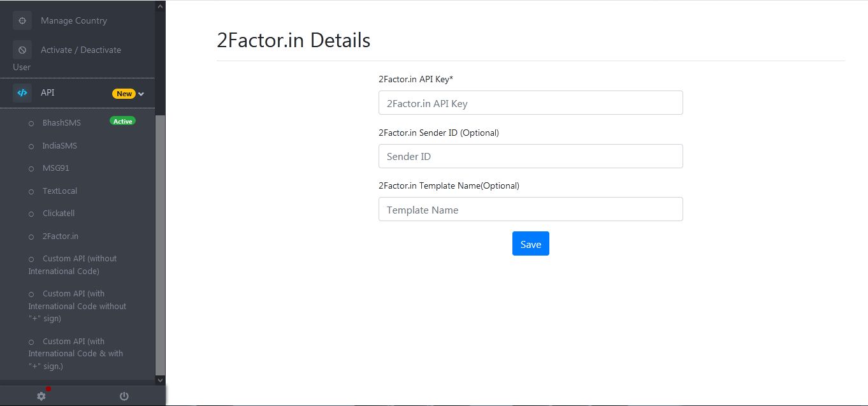Open settings via the gear icon
This screenshot has height=406, width=868.
(41, 396)
